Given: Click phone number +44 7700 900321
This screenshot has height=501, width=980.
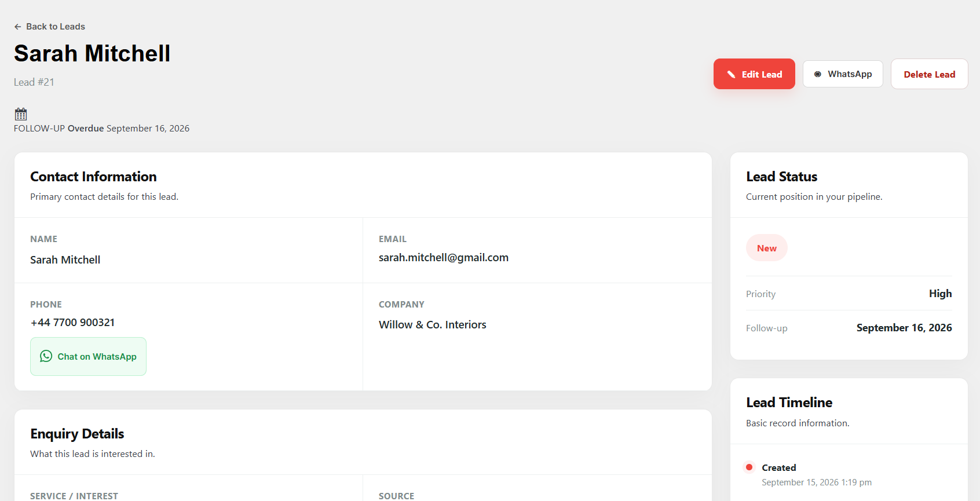Looking at the screenshot, I should (72, 323).
